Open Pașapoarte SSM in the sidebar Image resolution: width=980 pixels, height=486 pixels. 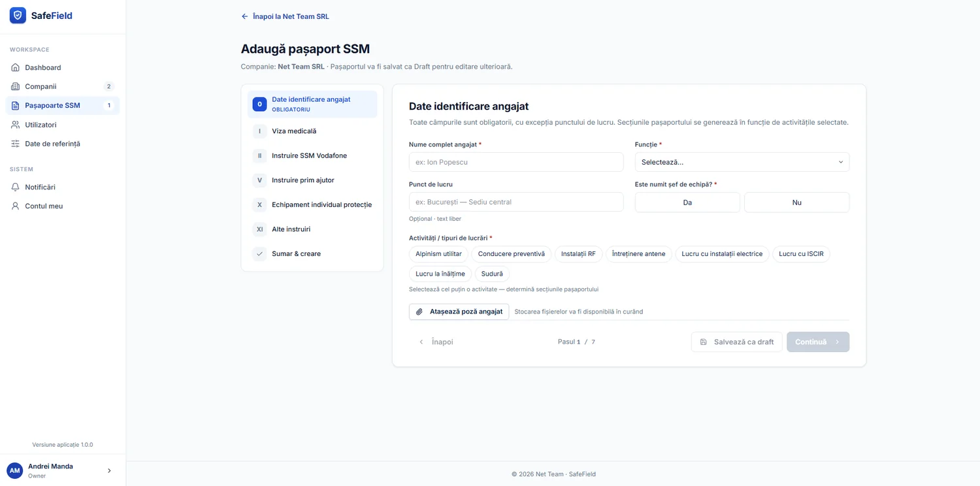click(x=63, y=105)
